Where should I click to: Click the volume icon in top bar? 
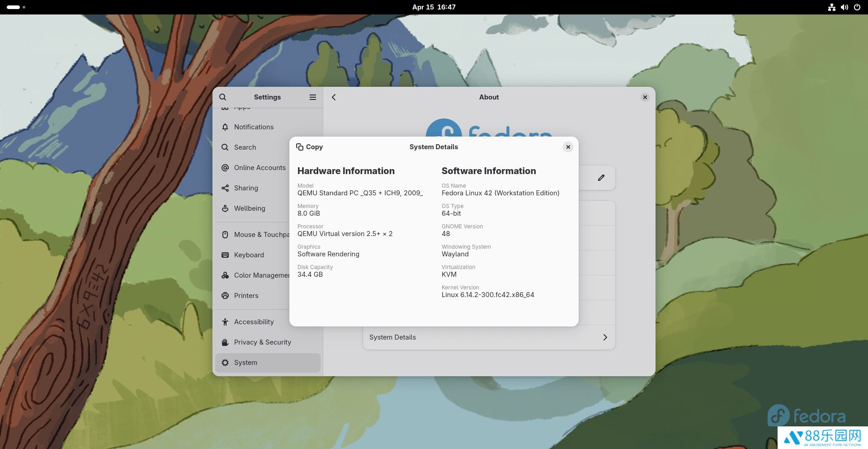point(844,7)
